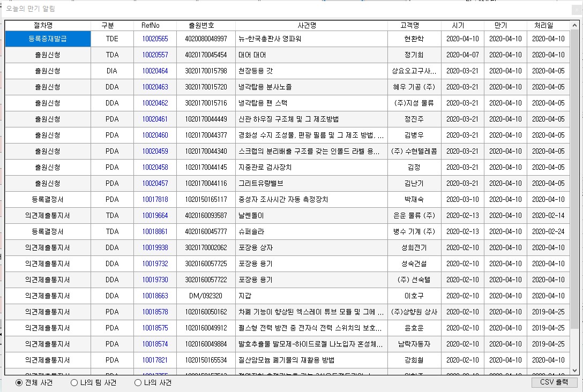Image resolution: width=583 pixels, height=392 pixels.
Task: Open RefNo link 10017818
Action: tap(155, 199)
